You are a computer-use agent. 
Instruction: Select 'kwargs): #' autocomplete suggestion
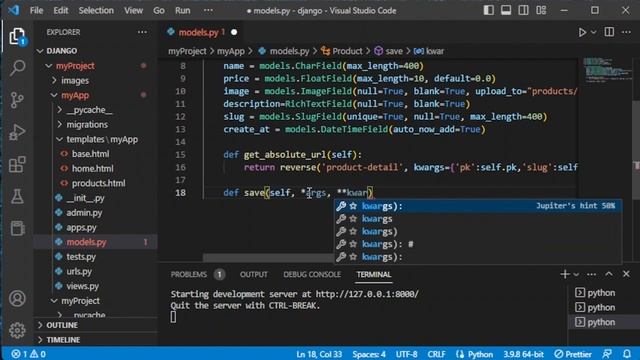[x=478, y=244]
